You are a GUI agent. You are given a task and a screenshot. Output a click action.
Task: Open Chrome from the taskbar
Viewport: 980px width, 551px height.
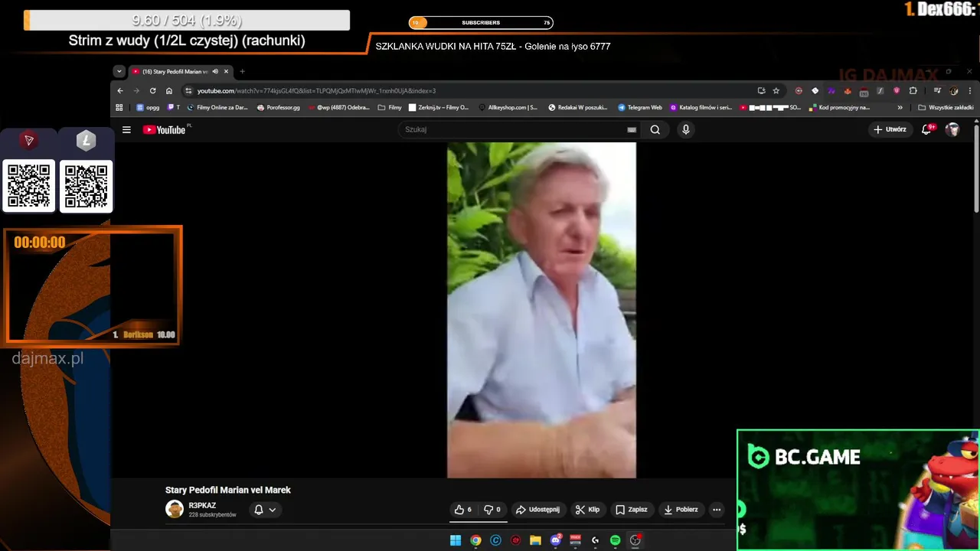tap(475, 540)
